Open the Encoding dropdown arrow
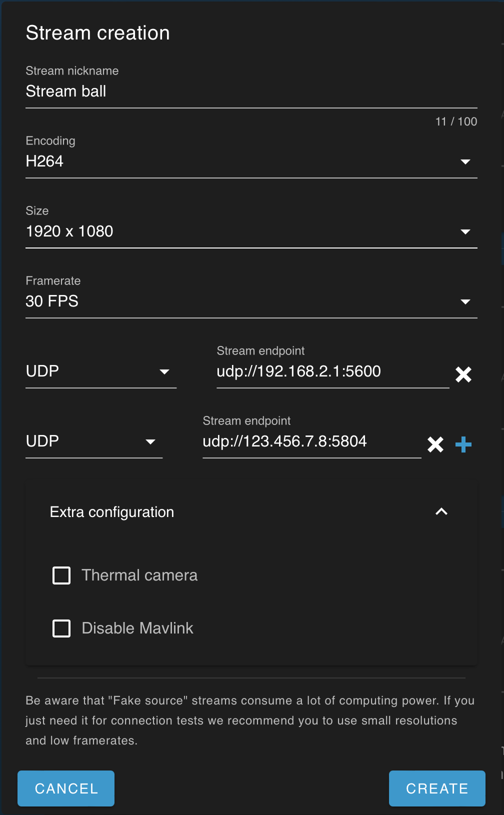The image size is (504, 815). click(465, 161)
